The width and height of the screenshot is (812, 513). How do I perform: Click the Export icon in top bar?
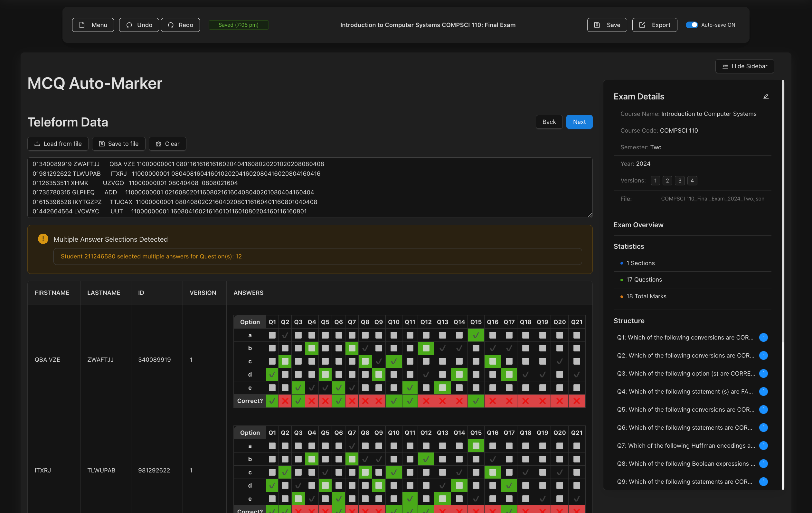tap(642, 25)
